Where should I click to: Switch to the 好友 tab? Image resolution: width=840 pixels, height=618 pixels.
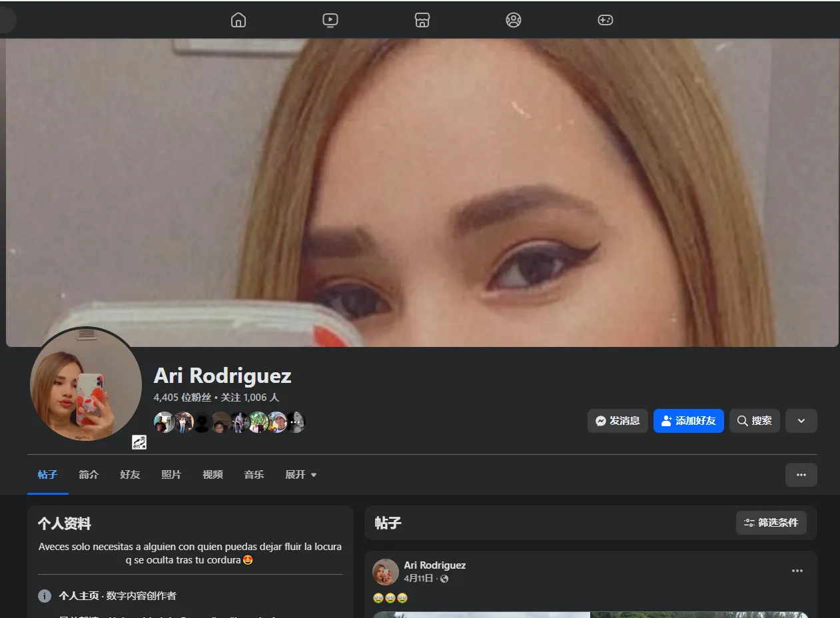click(130, 474)
